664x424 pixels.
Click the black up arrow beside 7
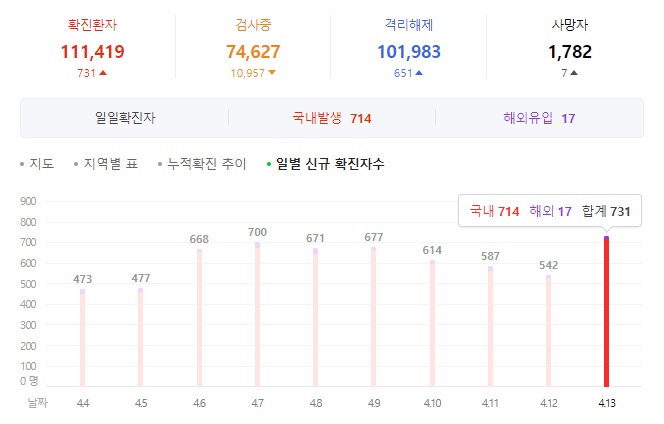coord(574,73)
